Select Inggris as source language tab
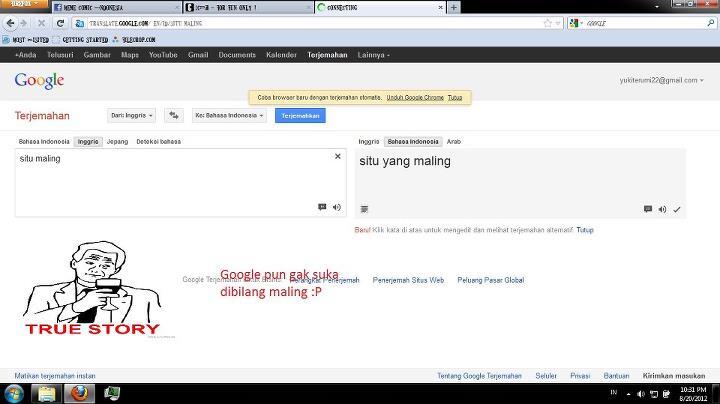Screen dimensions: 720x404 (x=88, y=141)
